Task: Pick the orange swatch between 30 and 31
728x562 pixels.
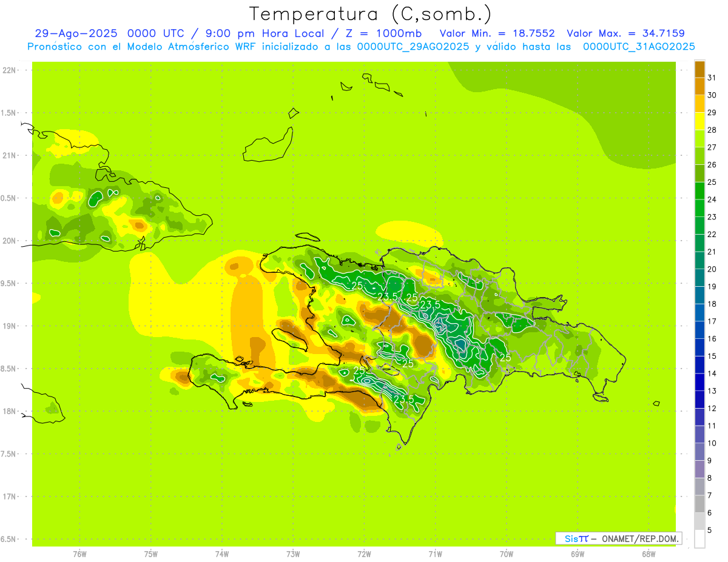Action: [699, 86]
